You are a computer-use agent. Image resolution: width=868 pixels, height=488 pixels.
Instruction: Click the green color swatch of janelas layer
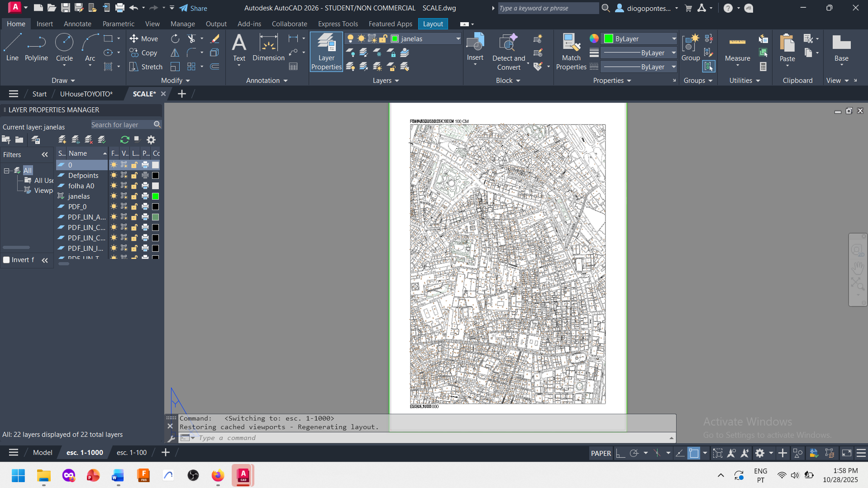point(155,196)
